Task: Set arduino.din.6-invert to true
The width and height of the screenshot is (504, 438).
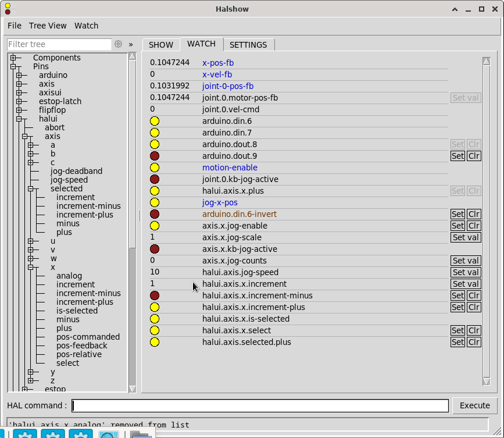Action: coord(457,214)
